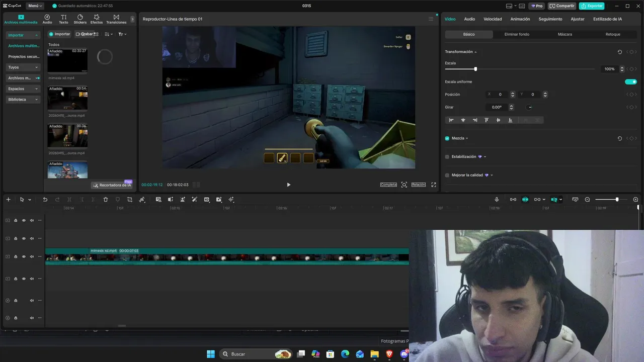Screen dimensions: 644x362
Task: Click the Undo arrow in timeline toolbar
Action: [45, 200]
